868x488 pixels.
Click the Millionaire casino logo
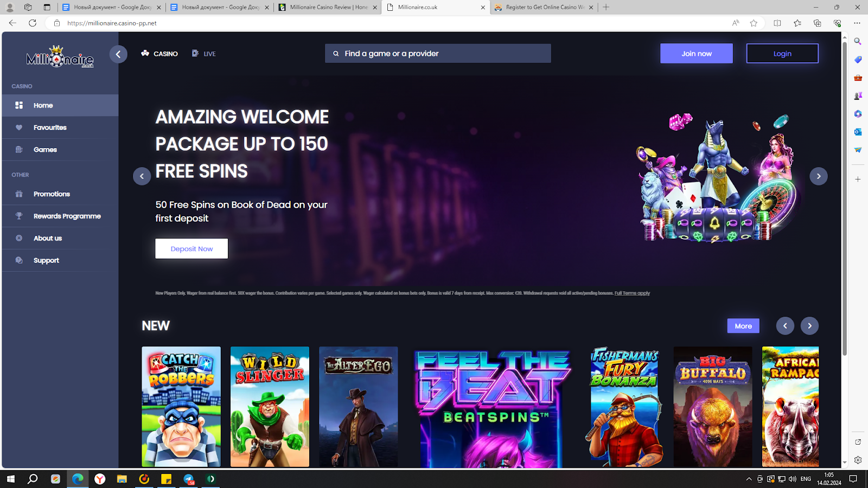(x=60, y=57)
